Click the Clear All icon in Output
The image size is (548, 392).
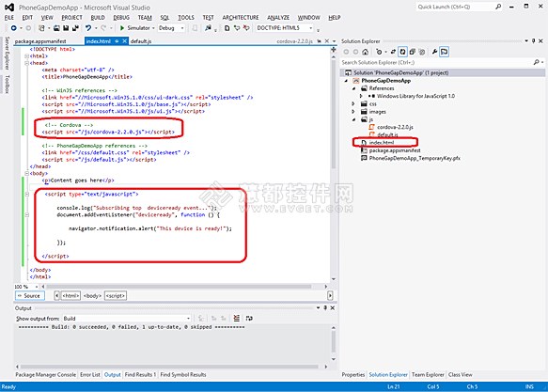click(237, 319)
